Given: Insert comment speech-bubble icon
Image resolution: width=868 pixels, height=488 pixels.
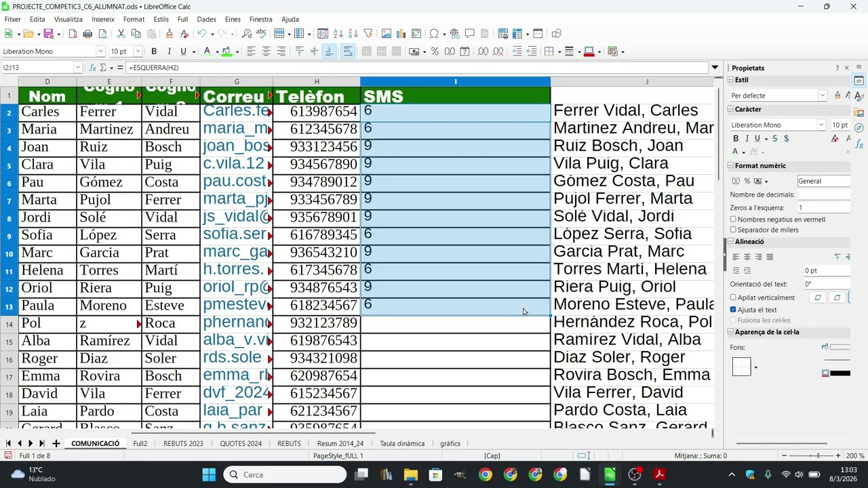Looking at the screenshot, I should [469, 34].
